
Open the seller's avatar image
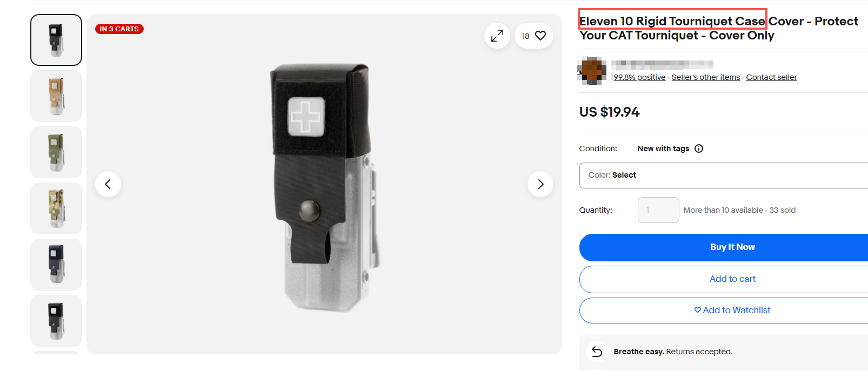tap(592, 70)
